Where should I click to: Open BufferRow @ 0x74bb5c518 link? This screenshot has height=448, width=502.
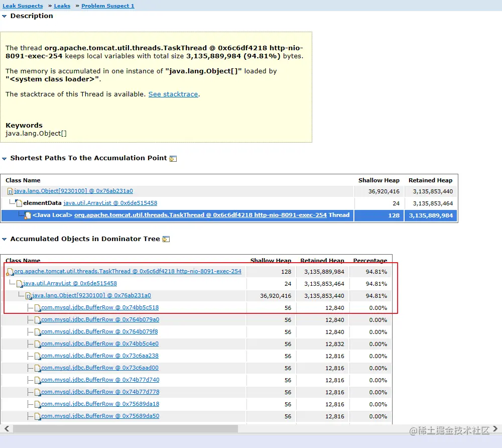[x=100, y=307]
